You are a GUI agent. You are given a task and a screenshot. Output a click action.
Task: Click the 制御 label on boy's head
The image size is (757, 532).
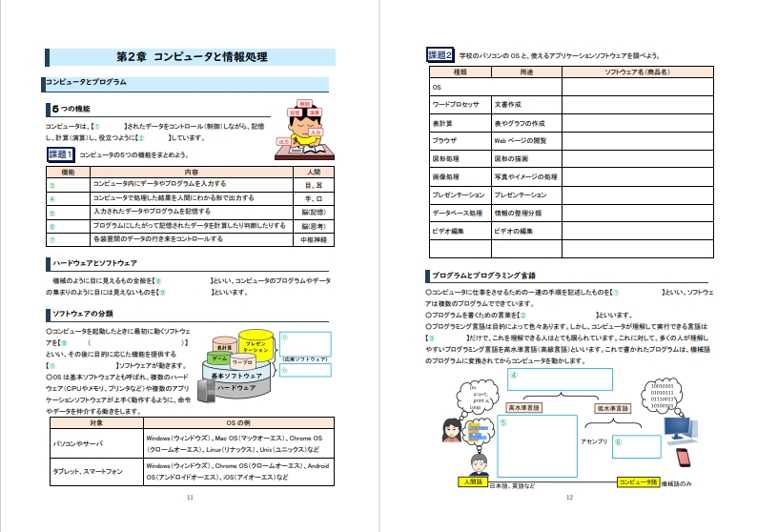tap(304, 104)
